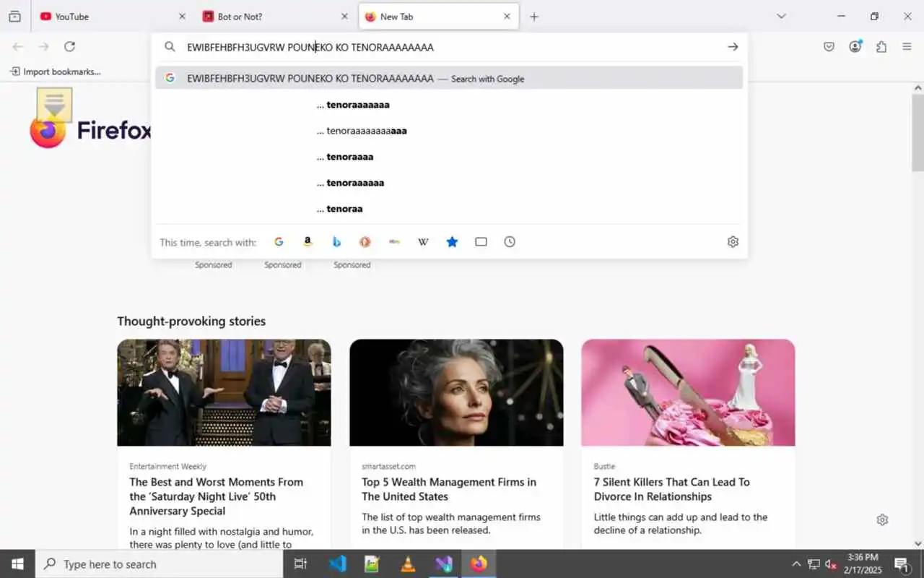Select the New Tab tab
The width and height of the screenshot is (924, 578).
(x=439, y=17)
